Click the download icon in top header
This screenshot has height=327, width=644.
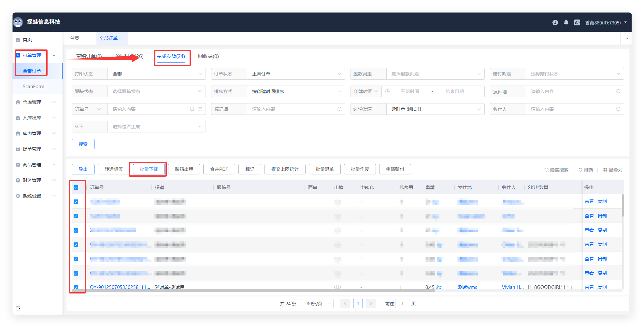[555, 22]
